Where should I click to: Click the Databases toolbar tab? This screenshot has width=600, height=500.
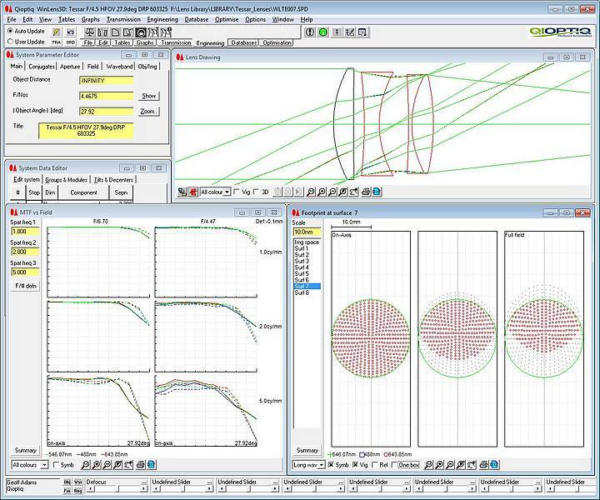click(243, 42)
